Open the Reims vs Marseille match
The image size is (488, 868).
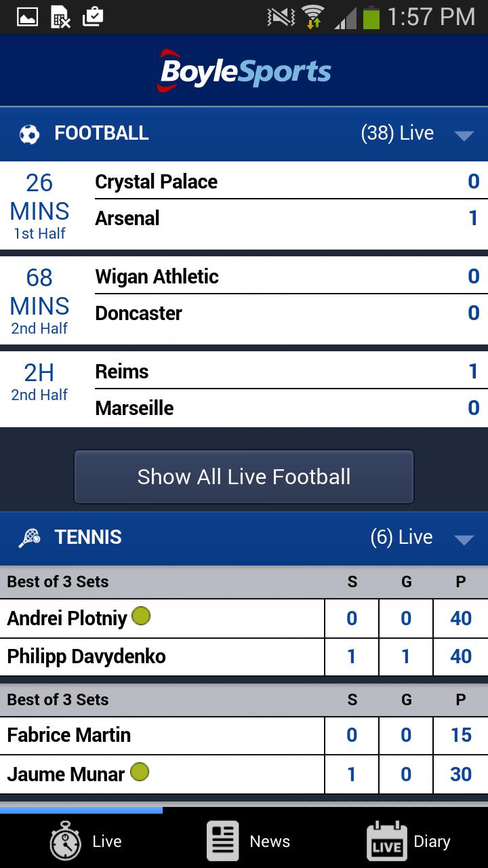click(x=244, y=389)
